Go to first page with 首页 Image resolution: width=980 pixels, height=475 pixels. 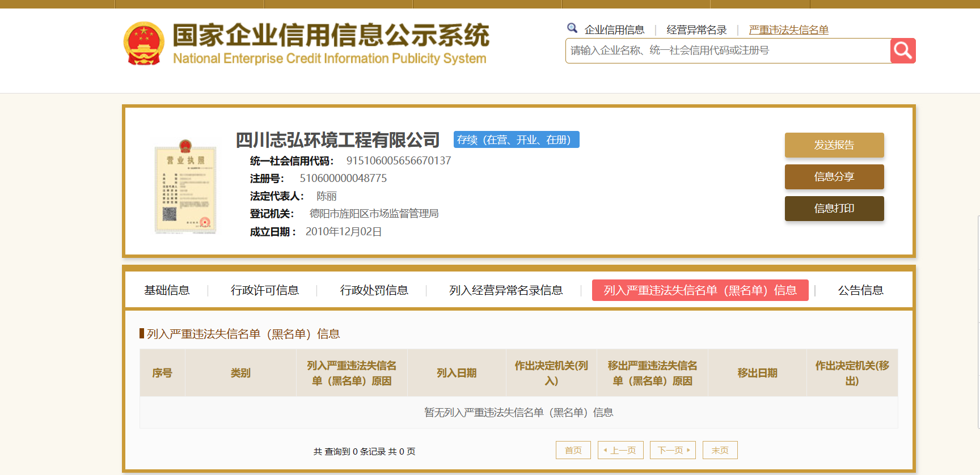pyautogui.click(x=573, y=450)
